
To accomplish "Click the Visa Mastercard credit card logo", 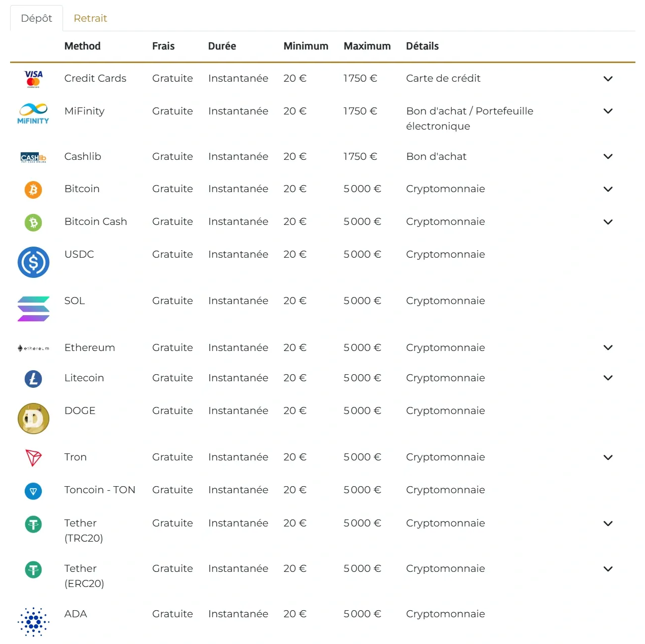I will pos(33,79).
